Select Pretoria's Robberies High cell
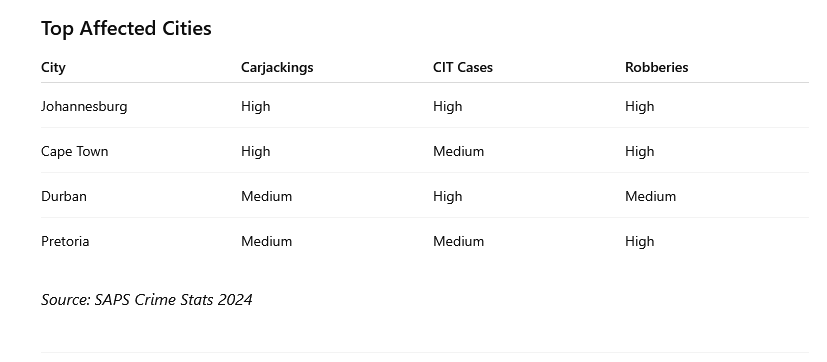Viewport: 827px width, 362px height. (639, 241)
